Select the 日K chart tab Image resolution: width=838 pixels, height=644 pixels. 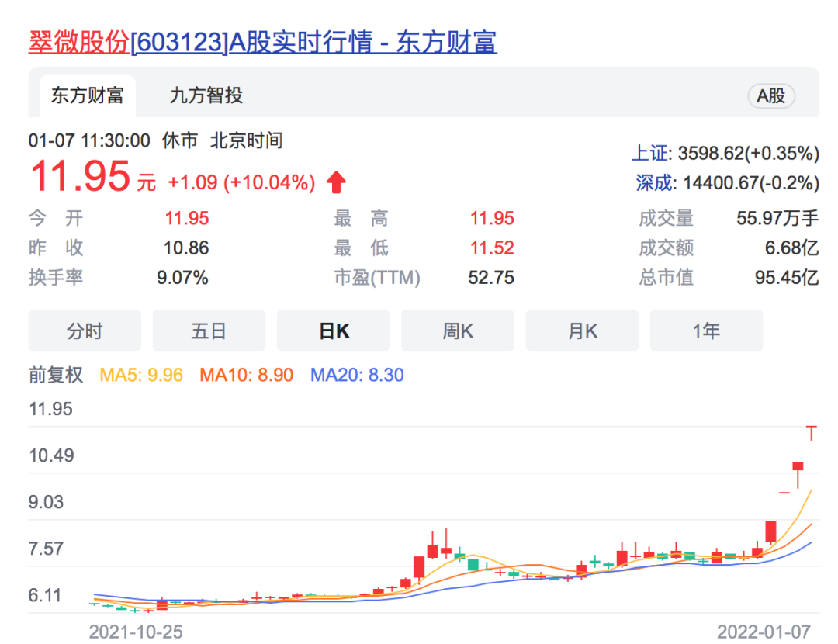(333, 330)
